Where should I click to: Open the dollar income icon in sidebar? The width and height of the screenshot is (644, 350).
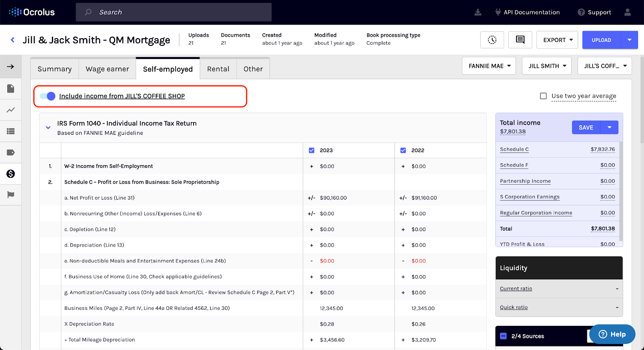(11, 174)
